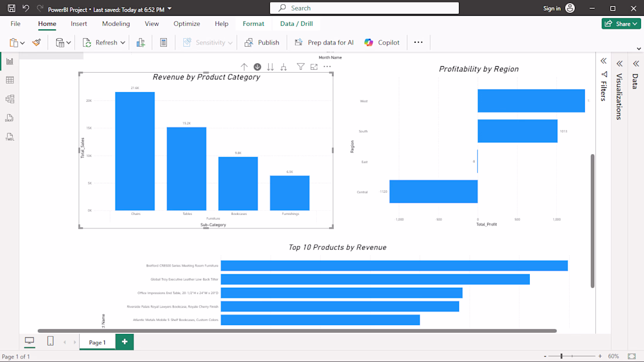Image resolution: width=644 pixels, height=362 pixels.
Task: Open DAX query view in sidebar
Action: point(10,118)
